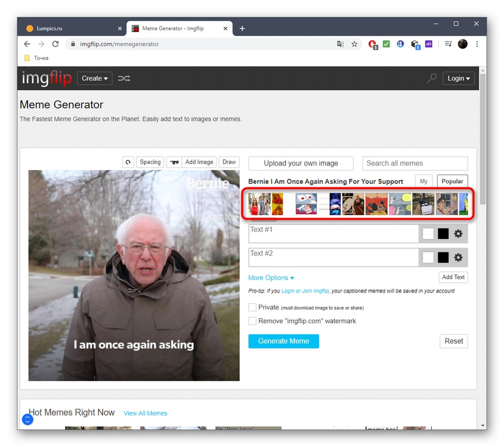The image size is (504, 447).
Task: Select the Meme Generator - Imgflip tab
Action: pos(179,29)
